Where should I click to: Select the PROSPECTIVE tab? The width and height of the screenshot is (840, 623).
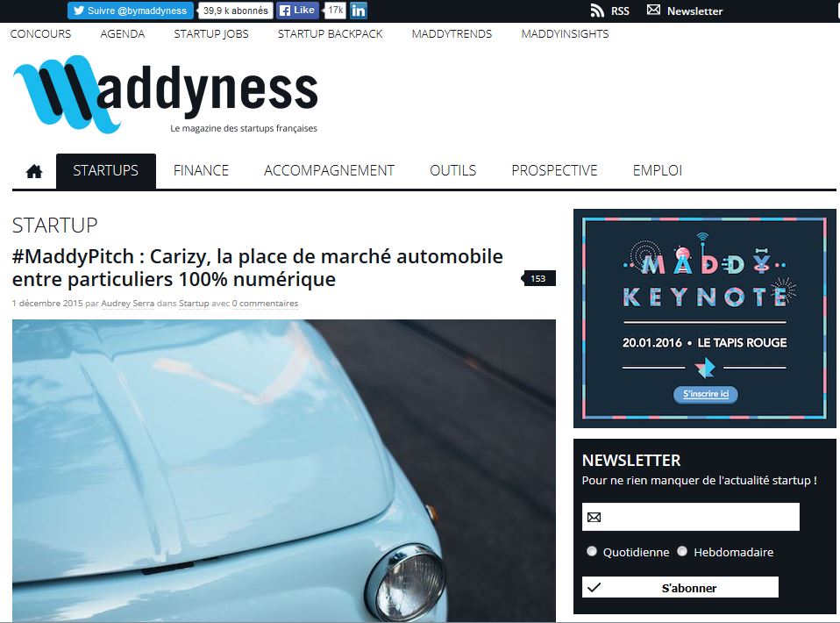point(554,170)
